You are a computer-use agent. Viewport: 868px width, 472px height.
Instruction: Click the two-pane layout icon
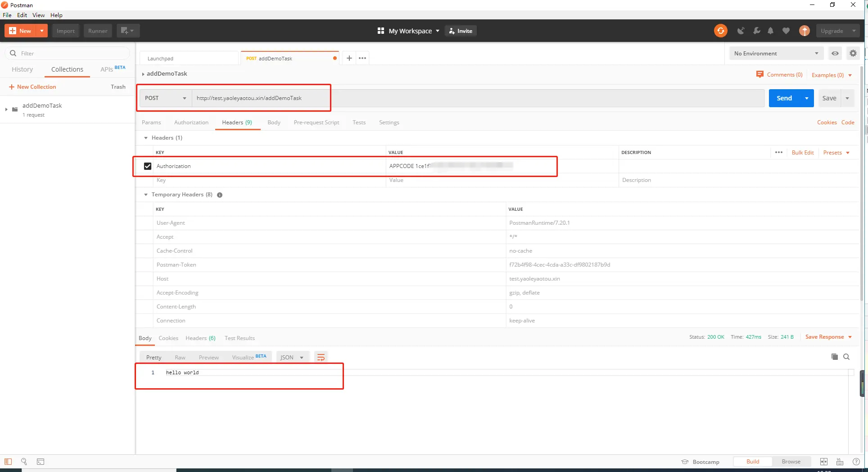coord(824,462)
